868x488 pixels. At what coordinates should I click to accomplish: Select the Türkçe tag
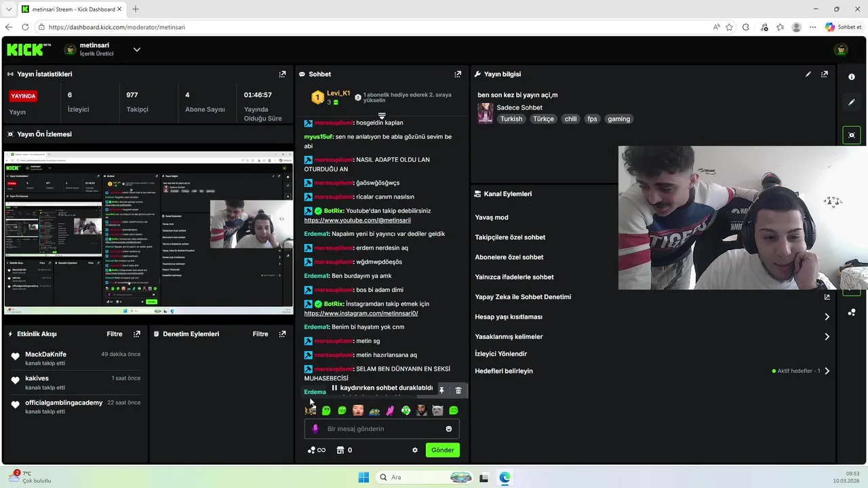543,119
